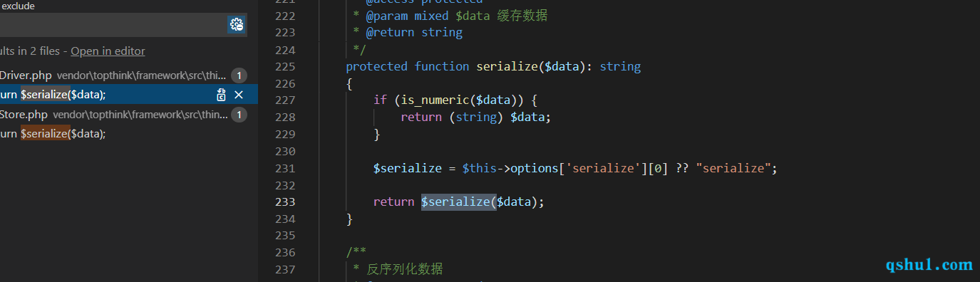Select the Driver.php file result row
The image size is (980, 282).
(129, 75)
